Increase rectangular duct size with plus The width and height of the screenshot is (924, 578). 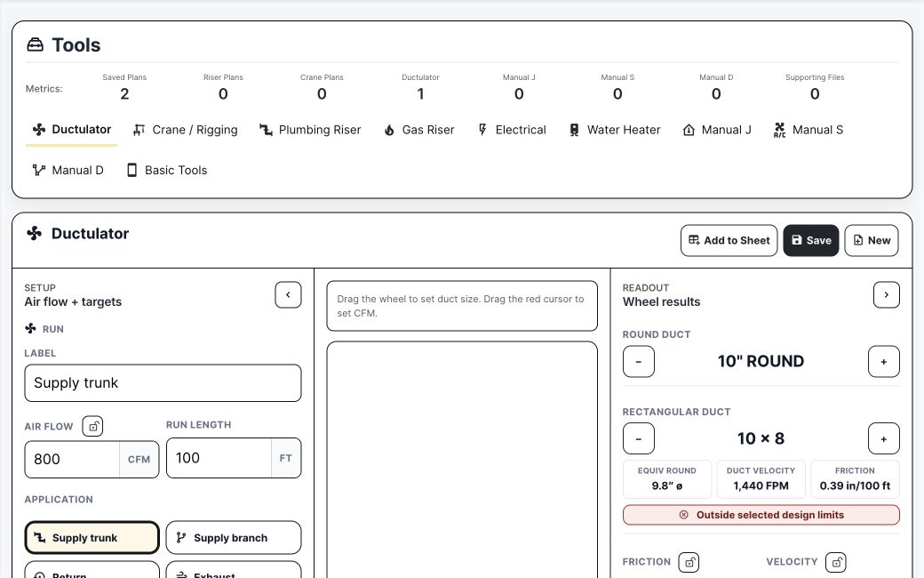point(884,438)
